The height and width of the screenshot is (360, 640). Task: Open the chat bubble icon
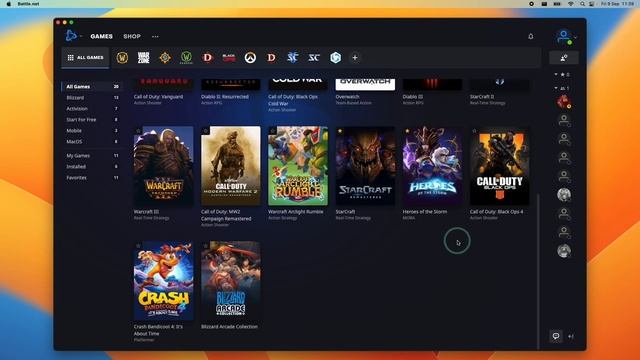click(x=556, y=336)
